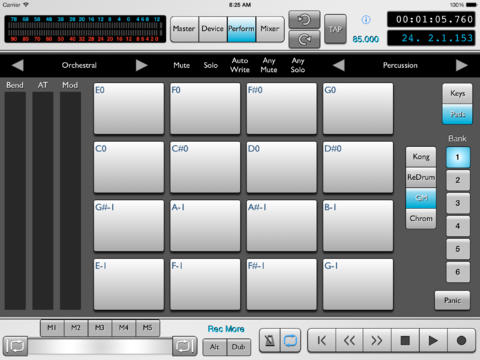Strike the G-1 pad
Viewport: 480px width, 360px height.
358,285
